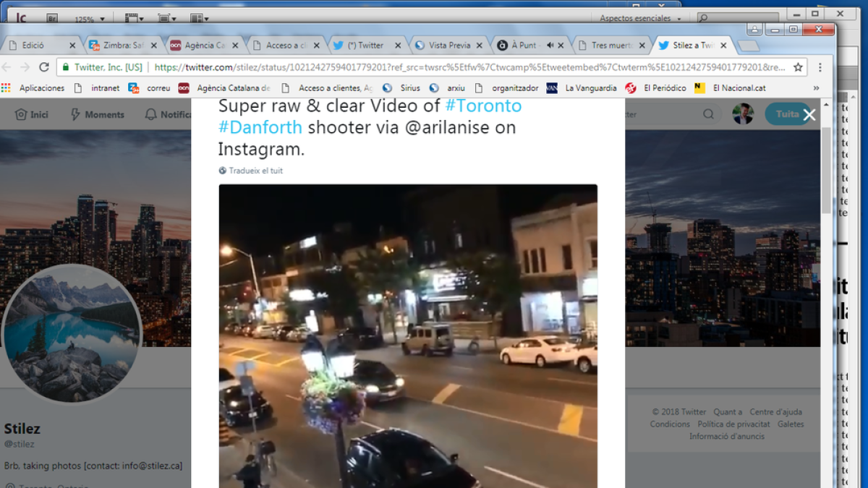
Task: Bookmark this page with the star icon
Action: click(798, 67)
